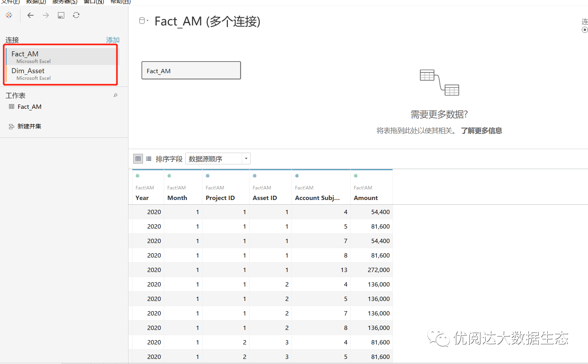588x364 pixels.
Task: Click the Tableau logo icon
Action: [9, 15]
